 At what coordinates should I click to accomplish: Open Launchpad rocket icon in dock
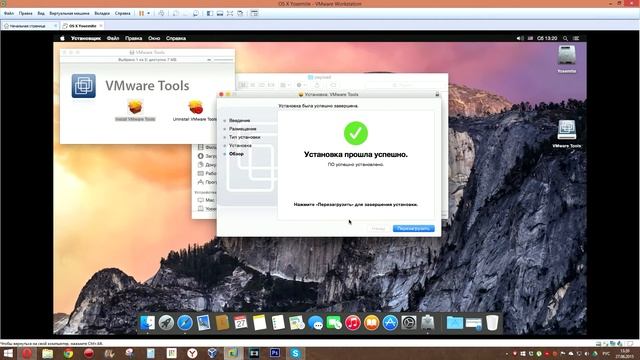(x=166, y=323)
